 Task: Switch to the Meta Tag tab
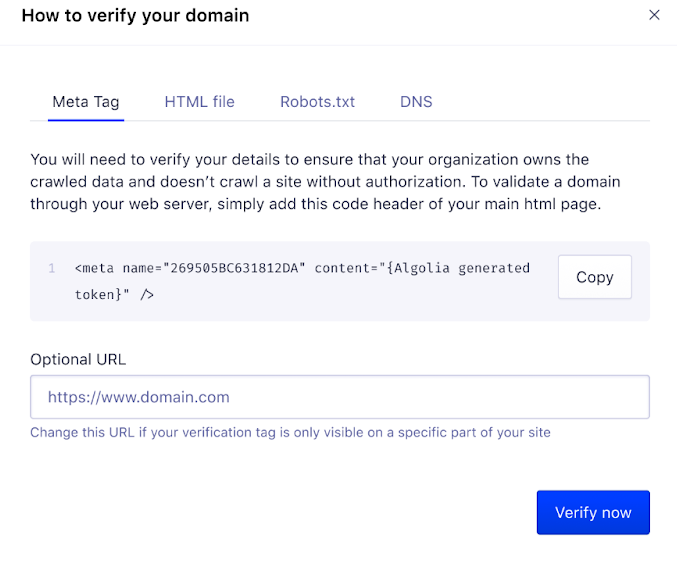pyautogui.click(x=85, y=102)
